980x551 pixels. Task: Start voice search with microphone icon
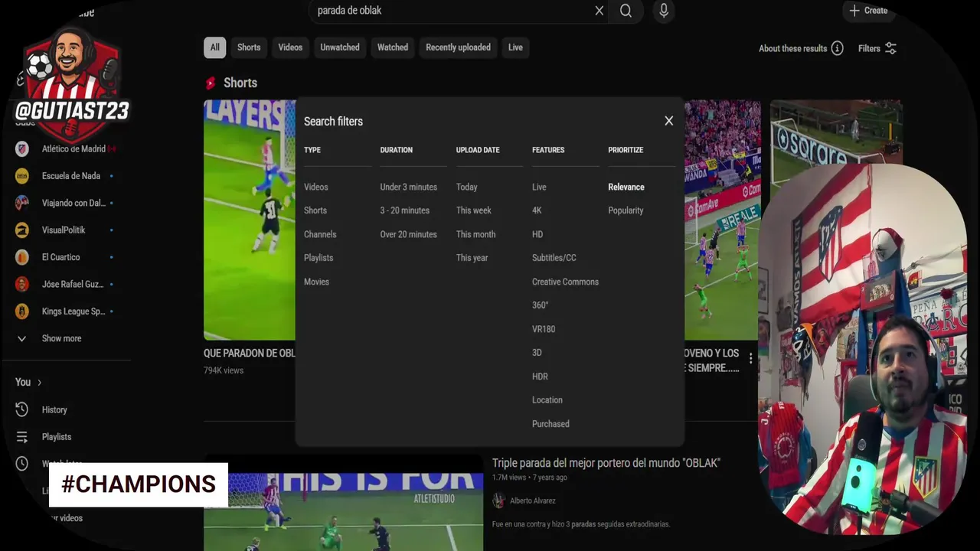tap(664, 11)
